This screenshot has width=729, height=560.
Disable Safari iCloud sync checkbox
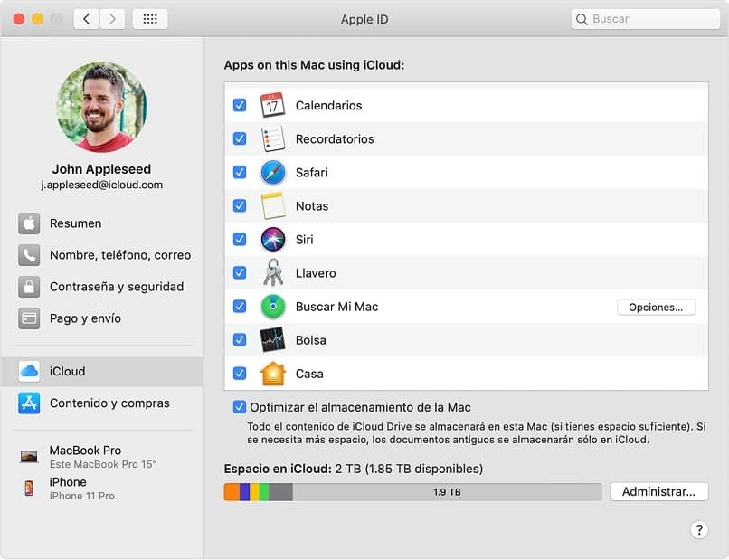click(240, 172)
